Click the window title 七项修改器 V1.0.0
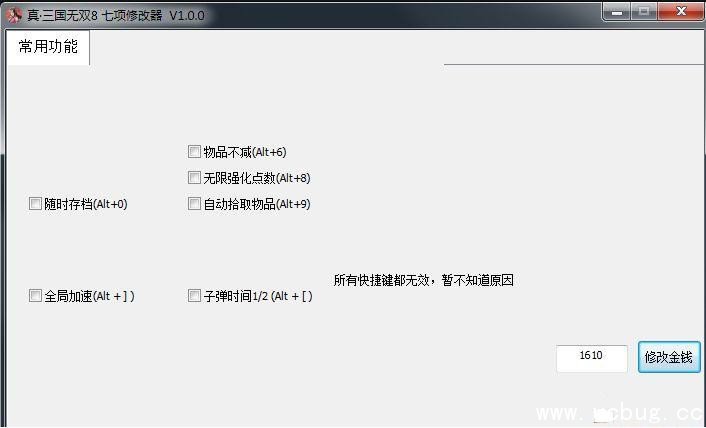 tap(153, 15)
